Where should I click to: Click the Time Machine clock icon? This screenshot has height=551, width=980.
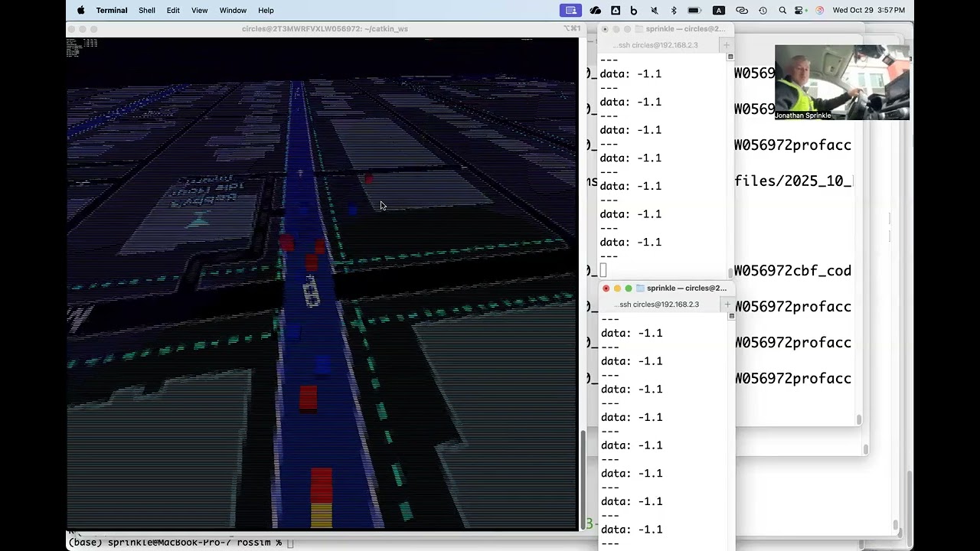(763, 10)
